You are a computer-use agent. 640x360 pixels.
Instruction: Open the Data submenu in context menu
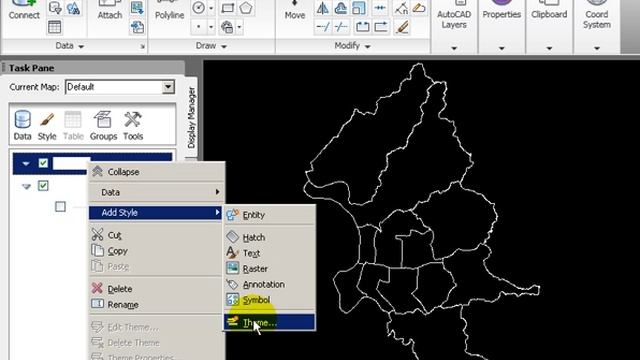pyautogui.click(x=157, y=192)
